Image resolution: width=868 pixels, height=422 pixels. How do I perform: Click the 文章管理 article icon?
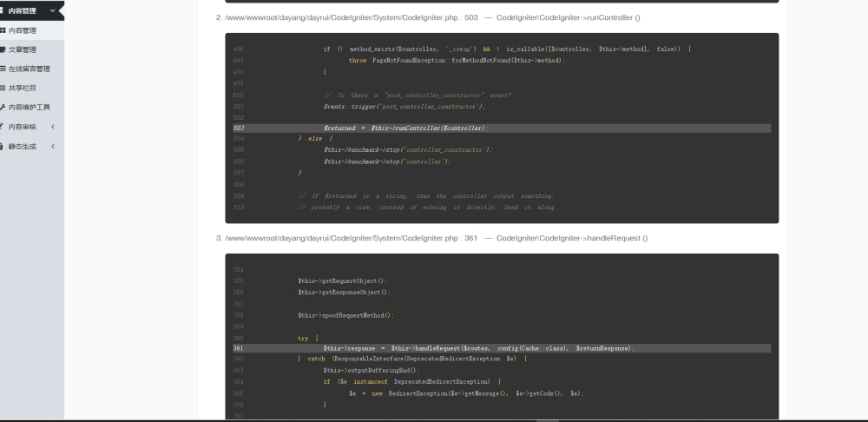[x=3, y=49]
